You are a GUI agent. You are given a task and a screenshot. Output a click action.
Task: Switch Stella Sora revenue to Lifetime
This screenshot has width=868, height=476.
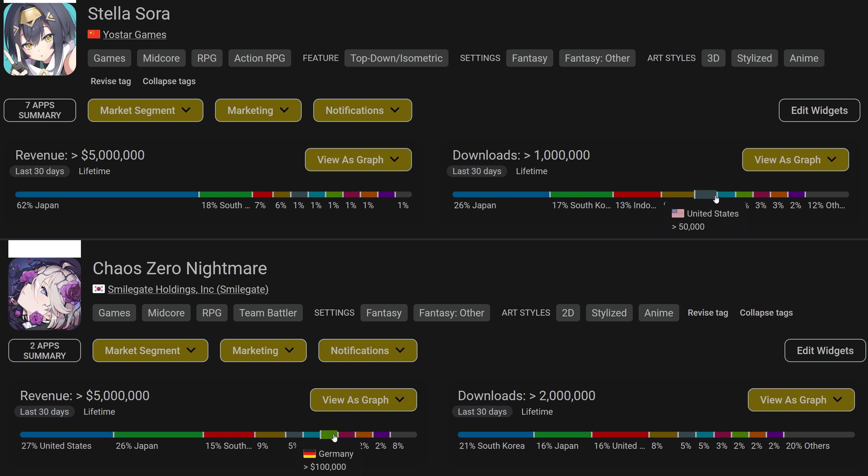coord(94,171)
